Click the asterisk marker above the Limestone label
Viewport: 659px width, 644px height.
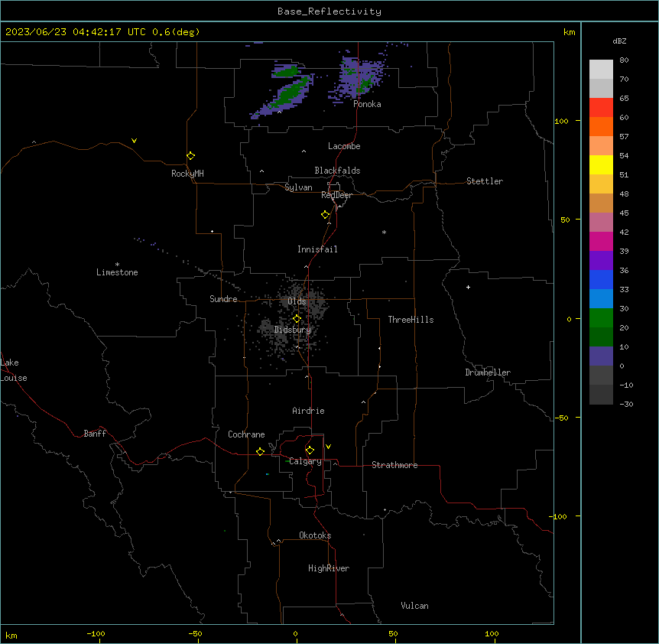pyautogui.click(x=117, y=265)
